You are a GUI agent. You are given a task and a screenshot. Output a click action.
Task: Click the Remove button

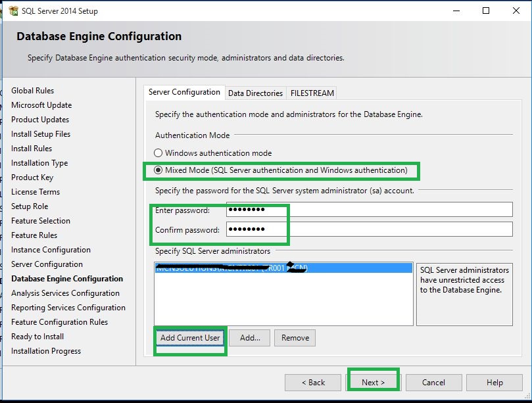point(295,338)
